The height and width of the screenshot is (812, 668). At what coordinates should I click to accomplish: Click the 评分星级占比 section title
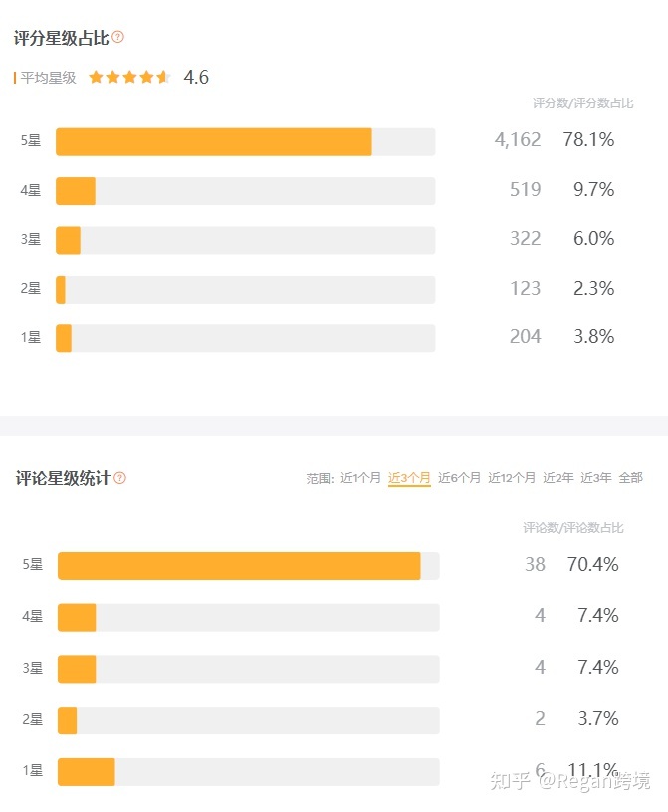tap(61, 38)
